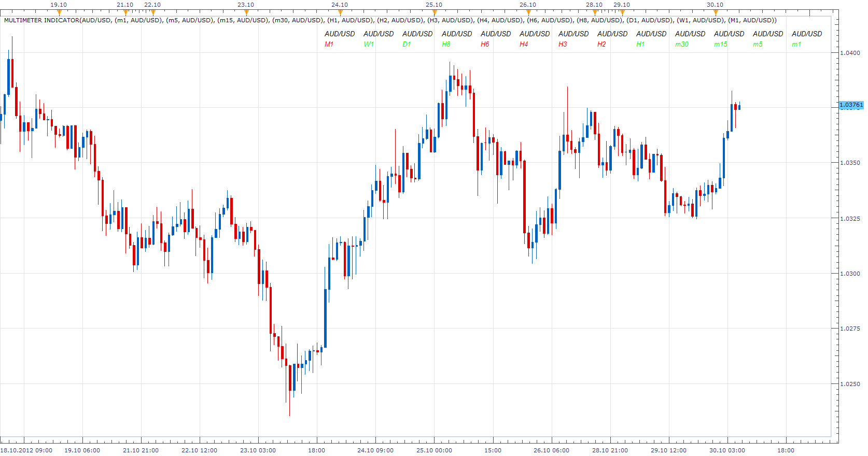Click the 26.10 06:00 time axis label
The width and height of the screenshot is (868, 456).
552,450
